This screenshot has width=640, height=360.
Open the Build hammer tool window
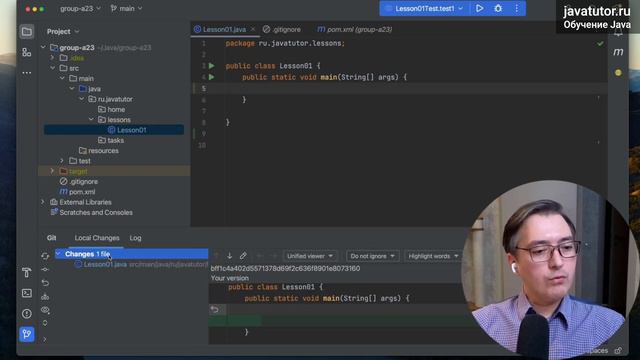click(27, 273)
